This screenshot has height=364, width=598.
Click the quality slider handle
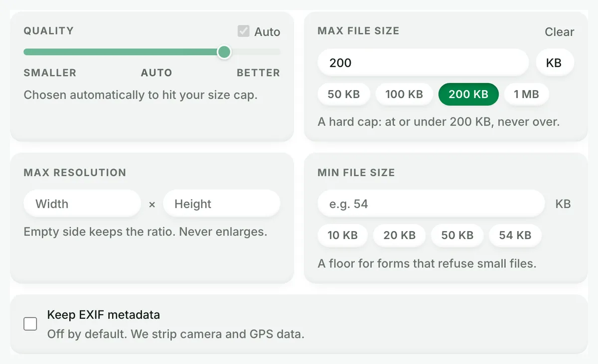point(224,52)
